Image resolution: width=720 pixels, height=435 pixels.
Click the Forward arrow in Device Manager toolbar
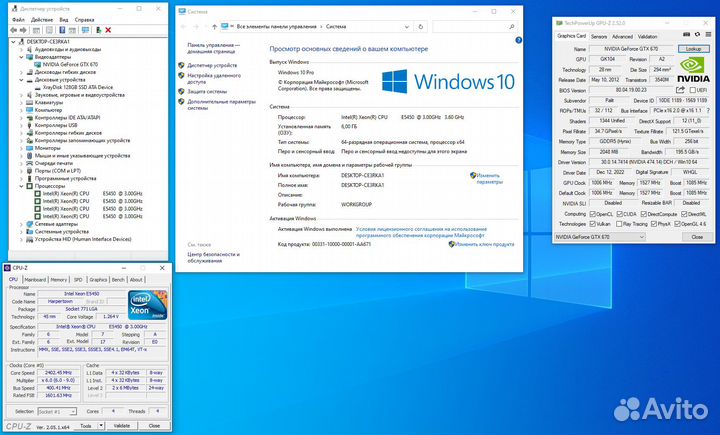click(x=23, y=30)
